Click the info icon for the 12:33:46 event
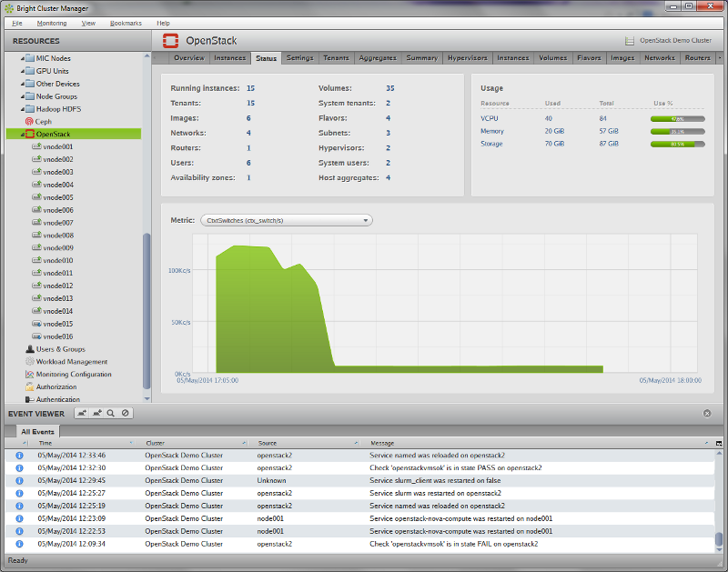The width and height of the screenshot is (728, 572). pos(19,456)
